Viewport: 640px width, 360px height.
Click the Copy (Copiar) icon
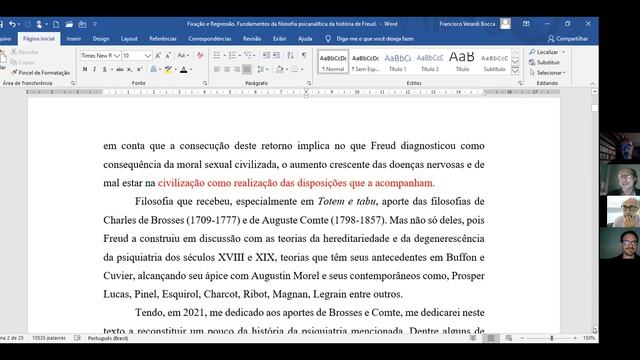point(13,62)
